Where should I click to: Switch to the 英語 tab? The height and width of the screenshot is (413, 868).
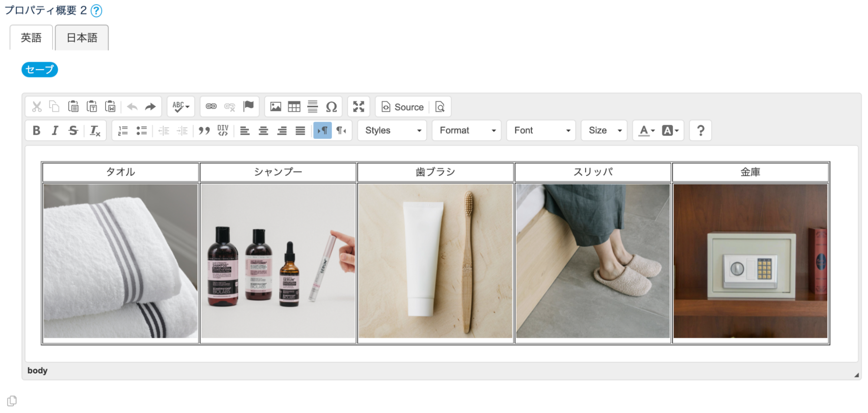coord(31,38)
